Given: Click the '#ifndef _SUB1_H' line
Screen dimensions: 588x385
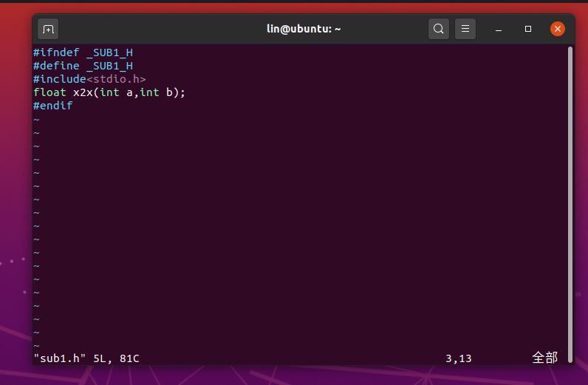Looking at the screenshot, I should 83,52.
